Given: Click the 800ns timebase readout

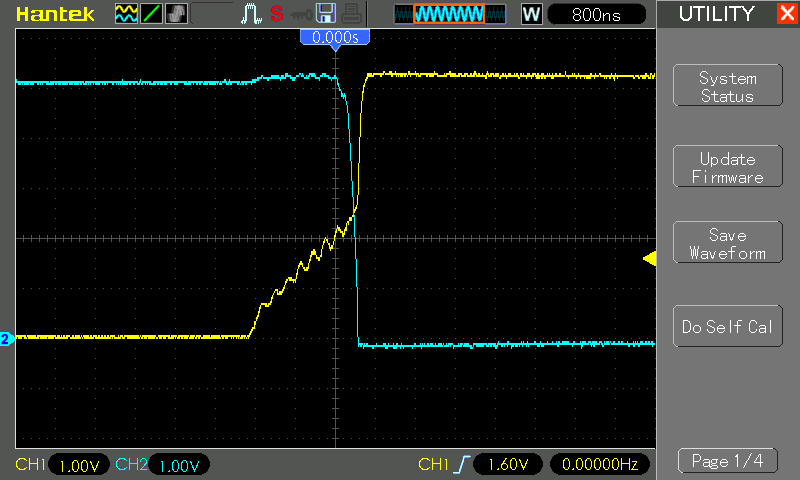Looking at the screenshot, I should click(596, 14).
